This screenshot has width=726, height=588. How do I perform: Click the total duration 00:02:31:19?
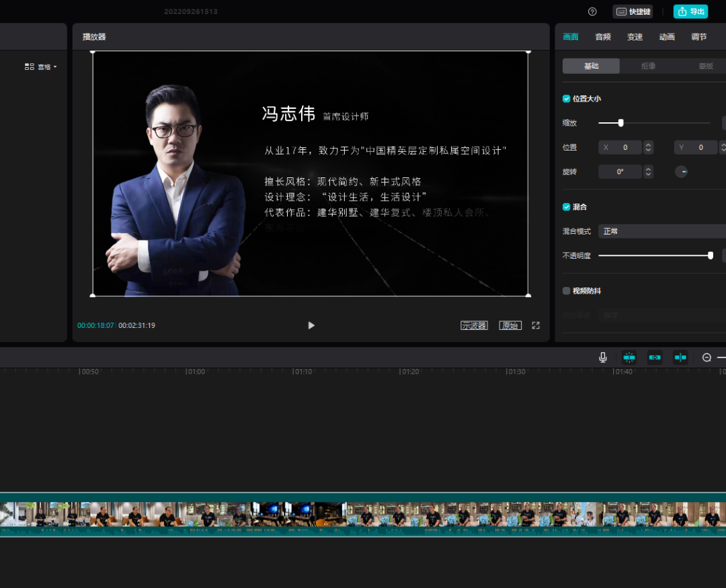click(x=136, y=325)
